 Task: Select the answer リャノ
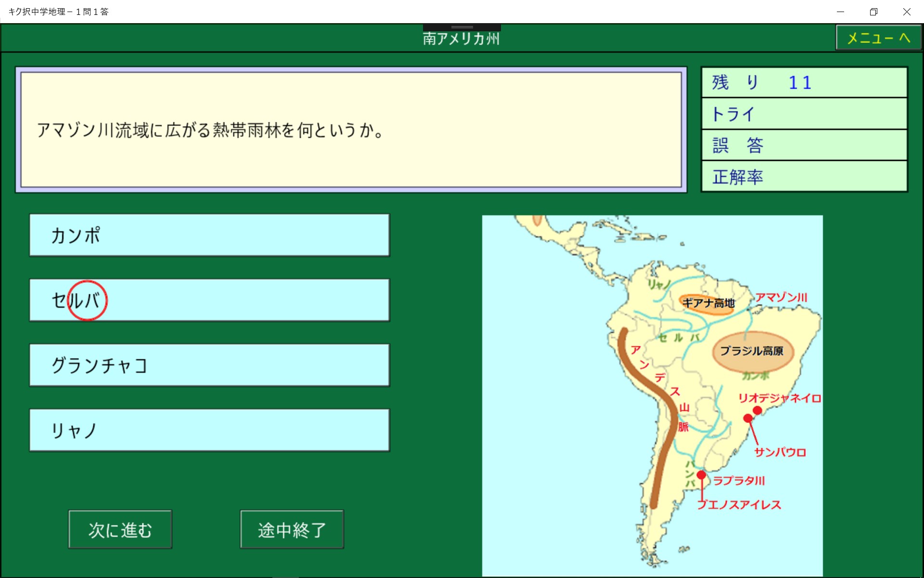click(x=209, y=430)
